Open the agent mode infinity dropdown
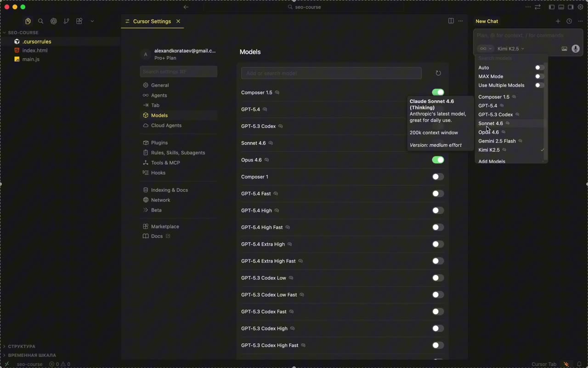588x368 pixels. click(x=485, y=49)
